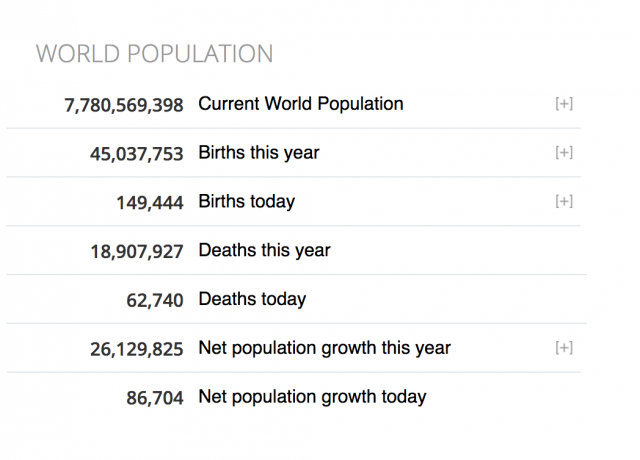Expand Births this year [+]
Screen dimensions: 640x460
click(564, 153)
